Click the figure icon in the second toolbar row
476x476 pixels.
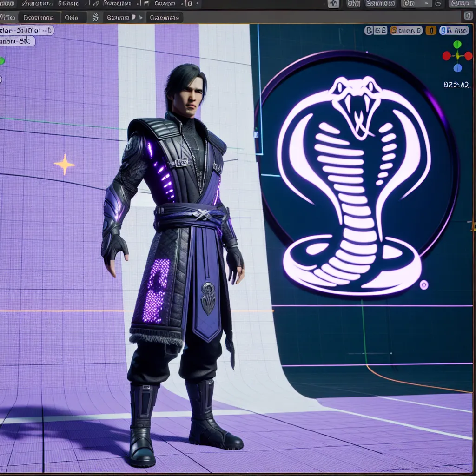(x=95, y=18)
